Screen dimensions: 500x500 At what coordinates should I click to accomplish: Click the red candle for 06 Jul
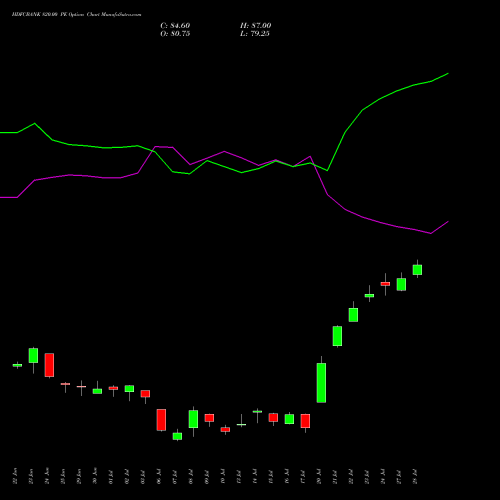[x=161, y=420]
